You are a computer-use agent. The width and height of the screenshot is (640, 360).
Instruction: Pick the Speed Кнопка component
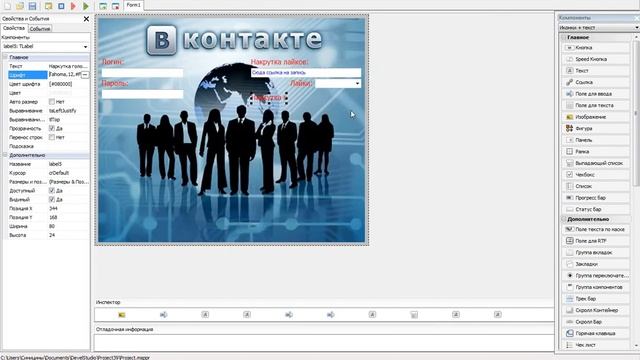click(596, 59)
